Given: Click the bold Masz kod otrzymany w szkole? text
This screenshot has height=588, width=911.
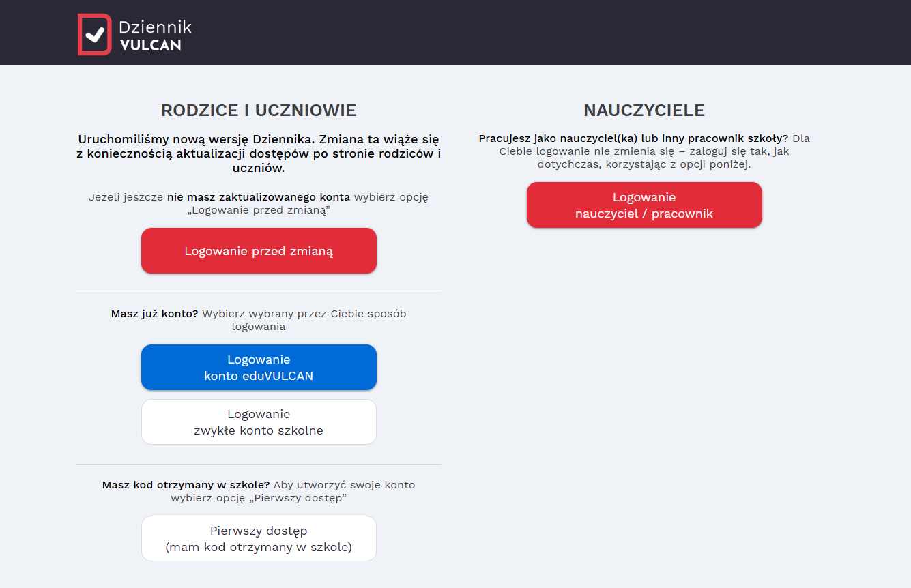Looking at the screenshot, I should 186,485.
